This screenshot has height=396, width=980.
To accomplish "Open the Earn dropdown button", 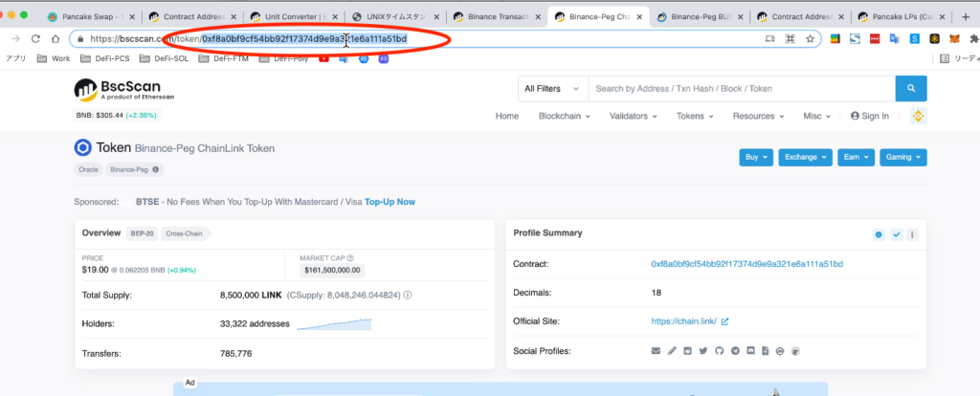I will [x=856, y=158].
